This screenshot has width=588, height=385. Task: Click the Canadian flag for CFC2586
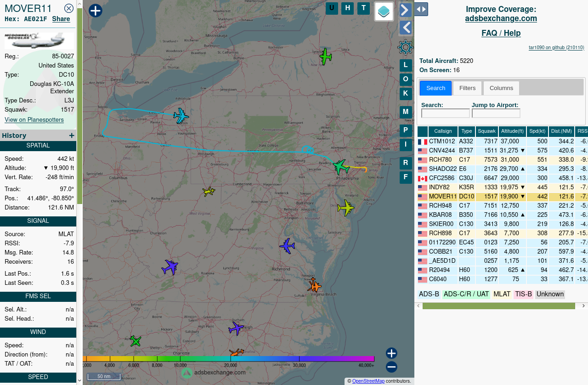[x=423, y=179]
